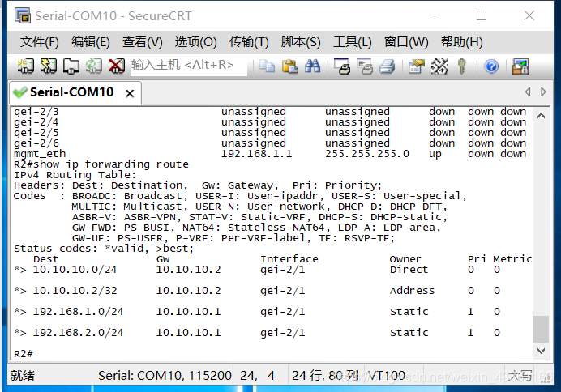Viewport: 561px width, 392px height.
Task: Click the Owner column header
Action: pyautogui.click(x=405, y=259)
